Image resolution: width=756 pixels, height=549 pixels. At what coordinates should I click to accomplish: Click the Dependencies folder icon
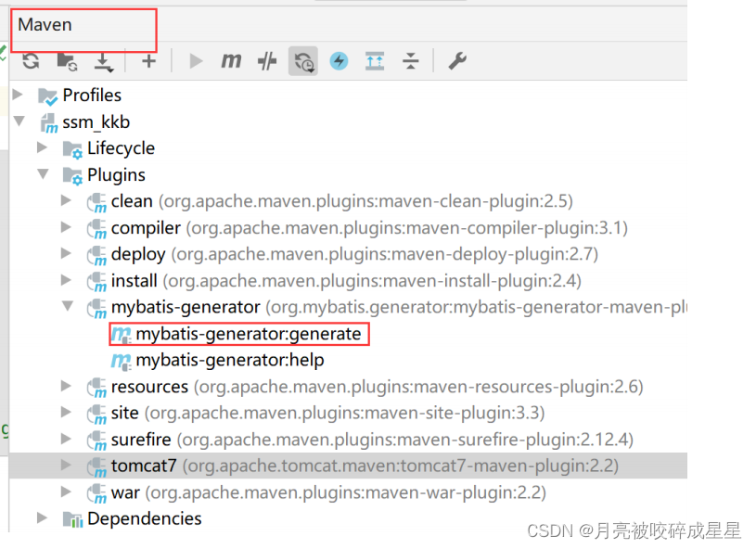pos(72,519)
